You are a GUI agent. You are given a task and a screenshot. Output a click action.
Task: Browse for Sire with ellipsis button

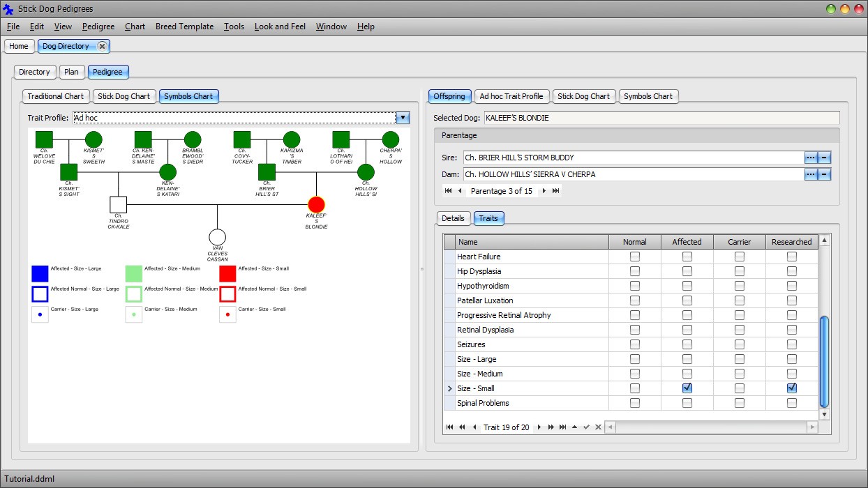(x=810, y=158)
